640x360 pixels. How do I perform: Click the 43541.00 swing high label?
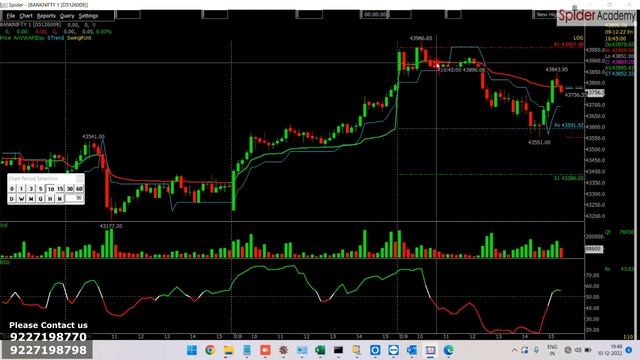pyautogui.click(x=93, y=136)
